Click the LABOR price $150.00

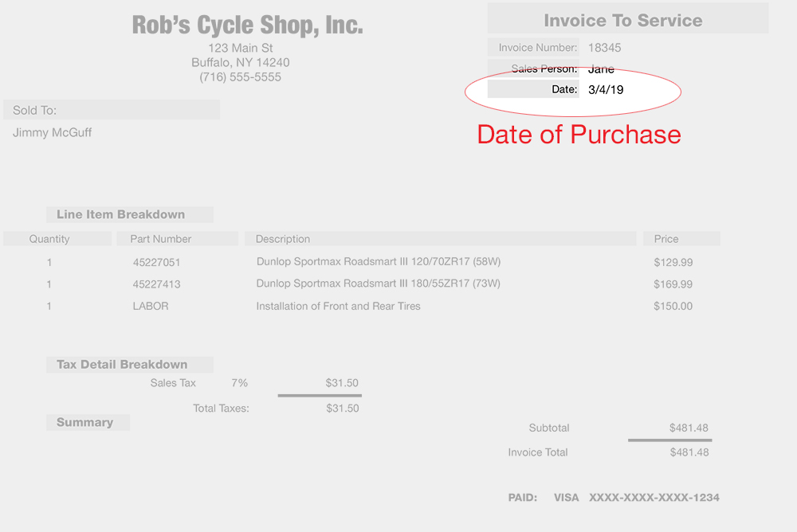pyautogui.click(x=673, y=306)
